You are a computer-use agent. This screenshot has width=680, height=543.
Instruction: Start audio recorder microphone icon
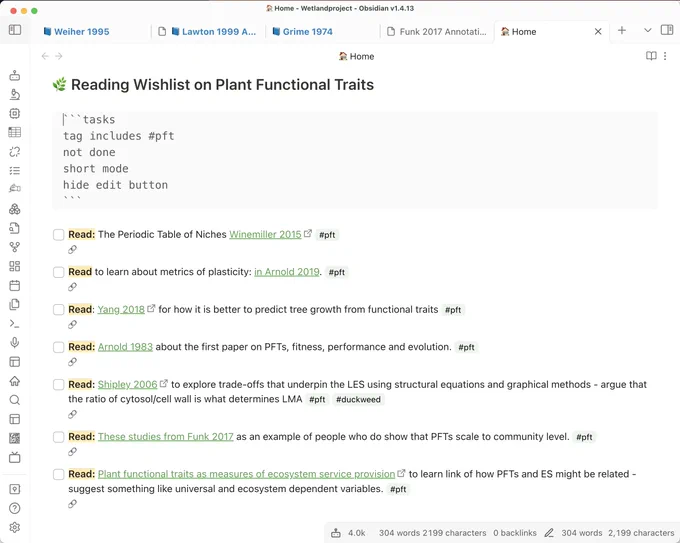click(x=15, y=343)
